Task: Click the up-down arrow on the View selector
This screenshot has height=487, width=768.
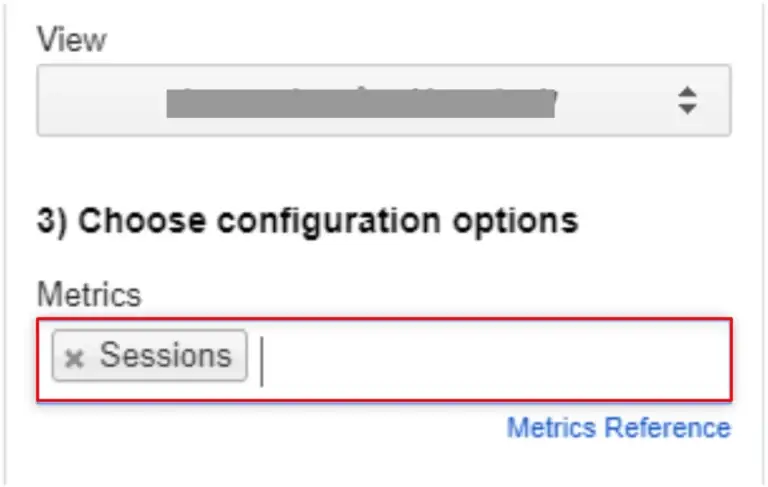Action: tap(686, 99)
